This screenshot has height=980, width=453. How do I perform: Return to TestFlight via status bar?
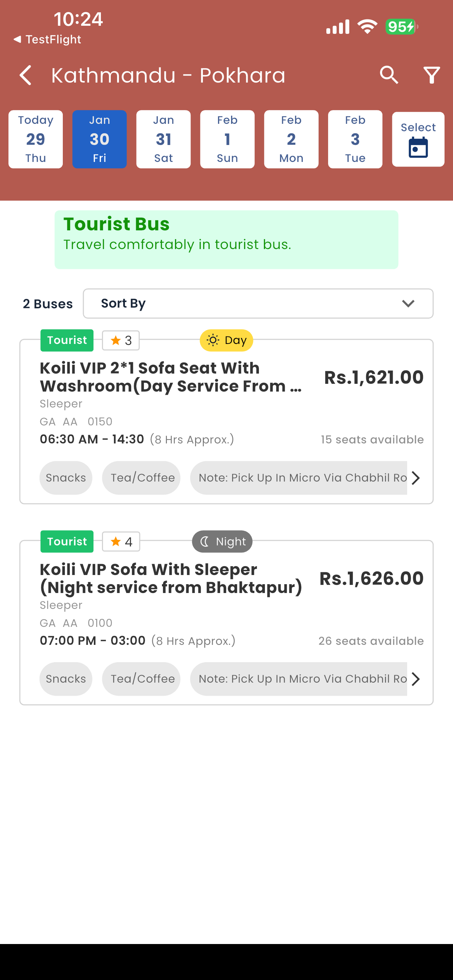pos(47,39)
